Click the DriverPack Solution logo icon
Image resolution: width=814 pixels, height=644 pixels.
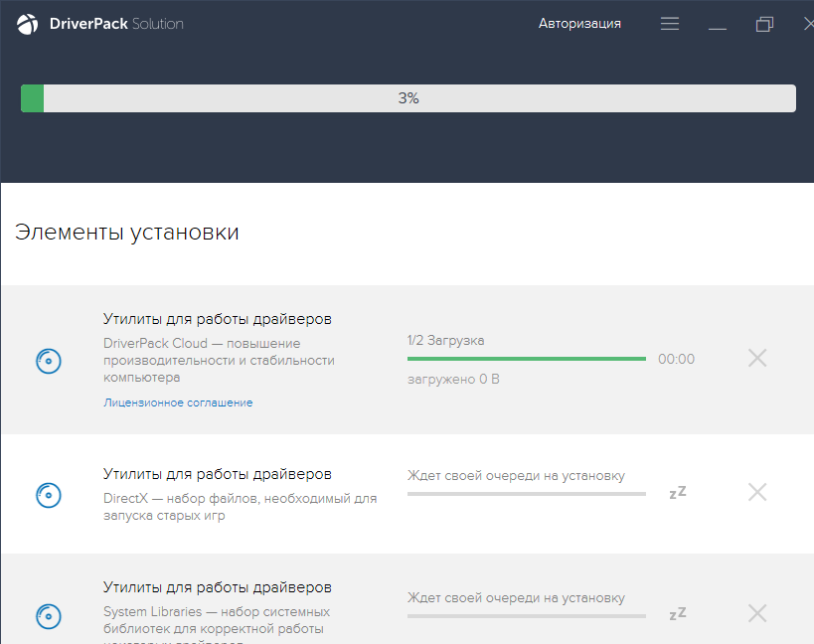tap(28, 24)
